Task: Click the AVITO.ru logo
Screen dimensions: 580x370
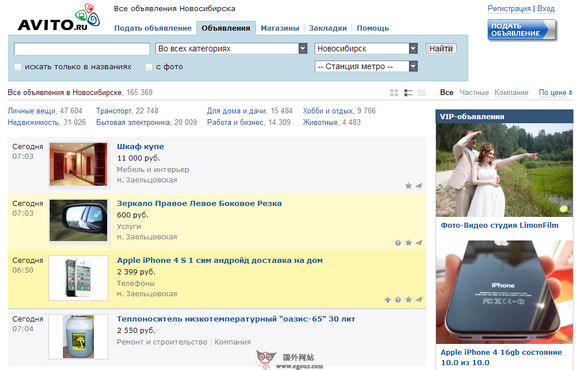Action: (59, 18)
